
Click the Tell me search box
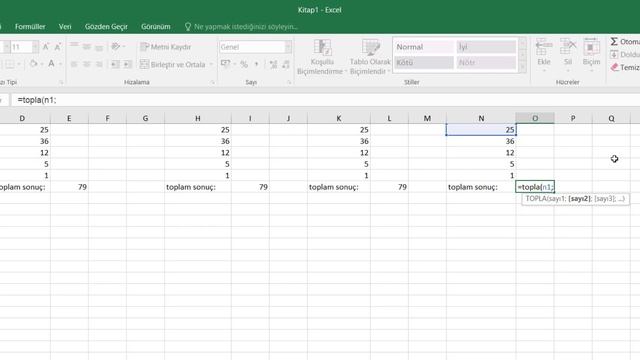coord(242,27)
